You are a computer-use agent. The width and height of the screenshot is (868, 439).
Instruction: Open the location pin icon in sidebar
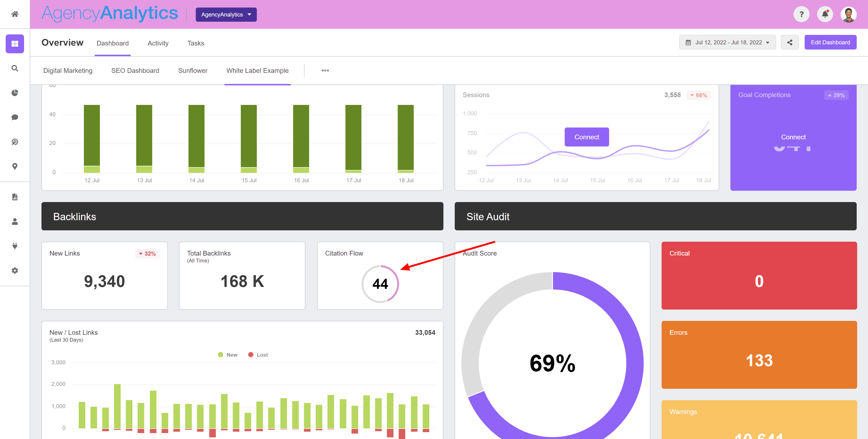[14, 166]
